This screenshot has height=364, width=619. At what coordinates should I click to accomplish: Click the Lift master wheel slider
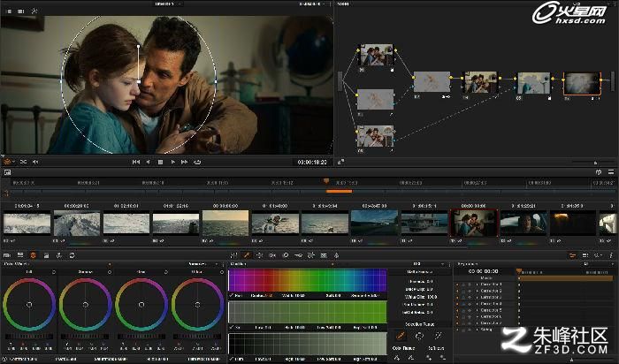coord(29,337)
